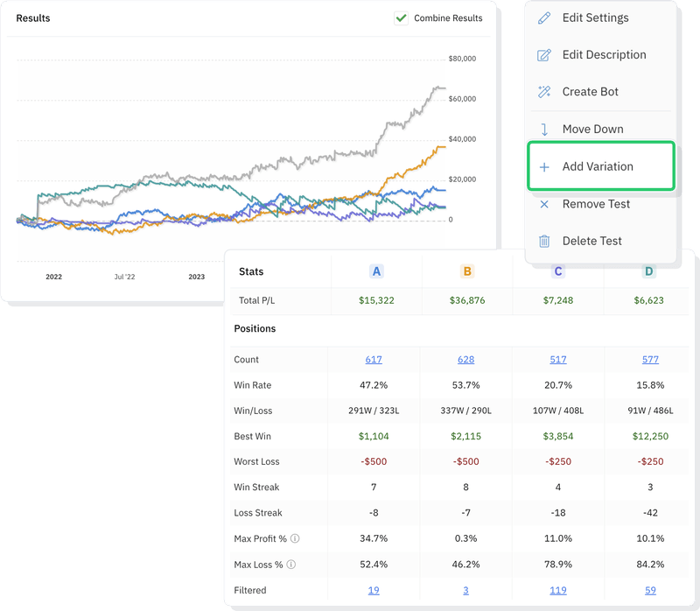Open the 119 filtered link under column C

557,591
